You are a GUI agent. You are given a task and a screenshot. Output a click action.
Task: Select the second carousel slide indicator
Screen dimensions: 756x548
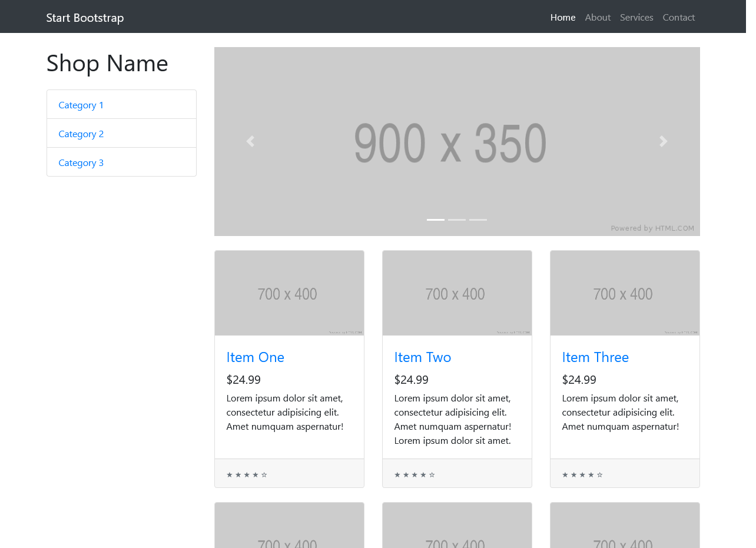click(457, 220)
